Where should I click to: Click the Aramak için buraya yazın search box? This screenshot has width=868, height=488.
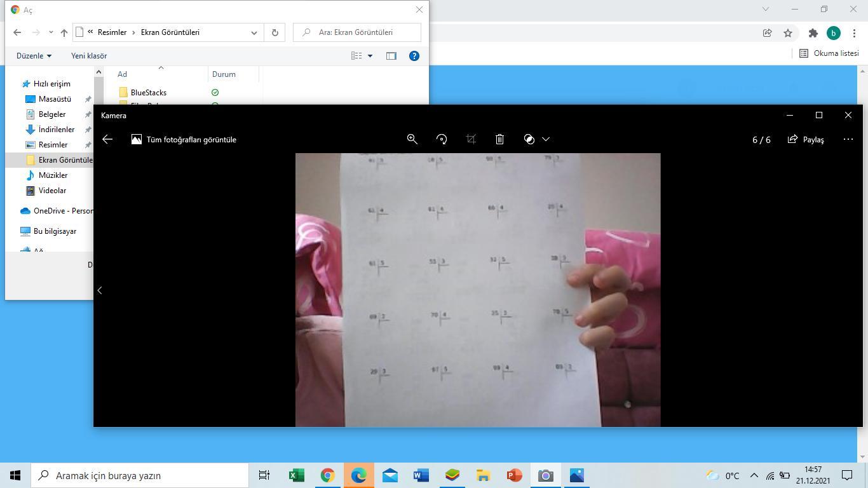click(x=140, y=475)
